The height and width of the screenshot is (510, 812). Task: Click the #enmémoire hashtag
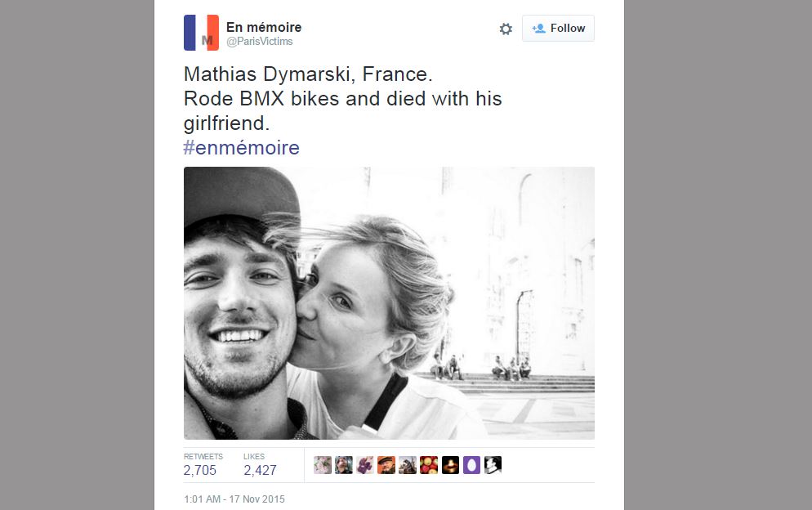pos(242,148)
